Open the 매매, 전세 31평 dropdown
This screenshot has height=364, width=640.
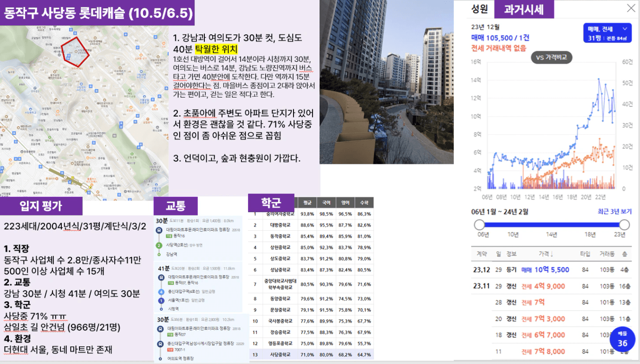(607, 34)
